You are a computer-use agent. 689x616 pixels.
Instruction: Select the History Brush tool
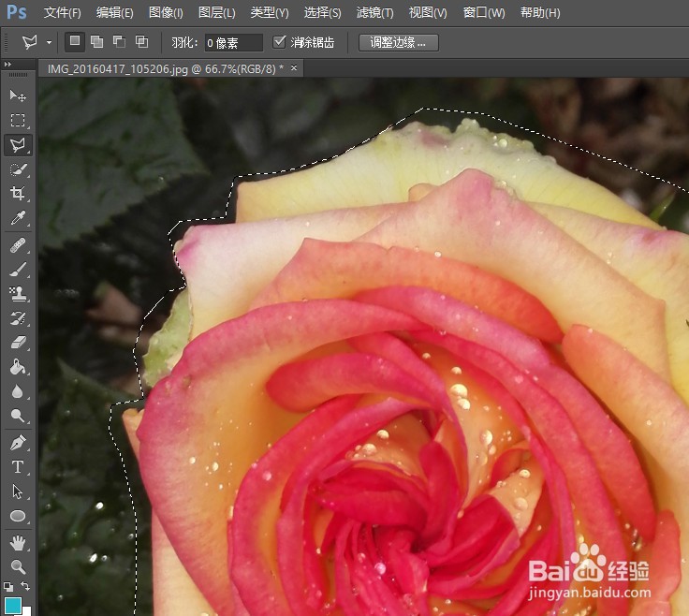[18, 318]
